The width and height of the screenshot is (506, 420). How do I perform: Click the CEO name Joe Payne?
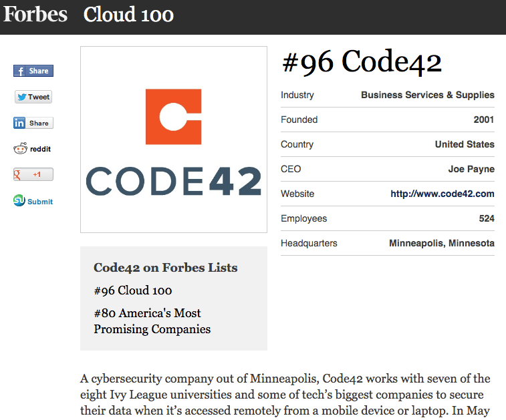(x=471, y=169)
